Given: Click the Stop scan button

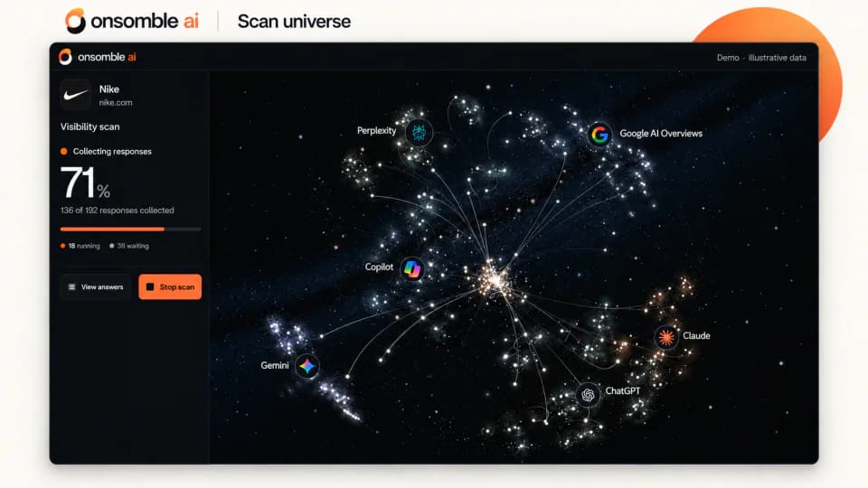Looking at the screenshot, I should pyautogui.click(x=170, y=286).
